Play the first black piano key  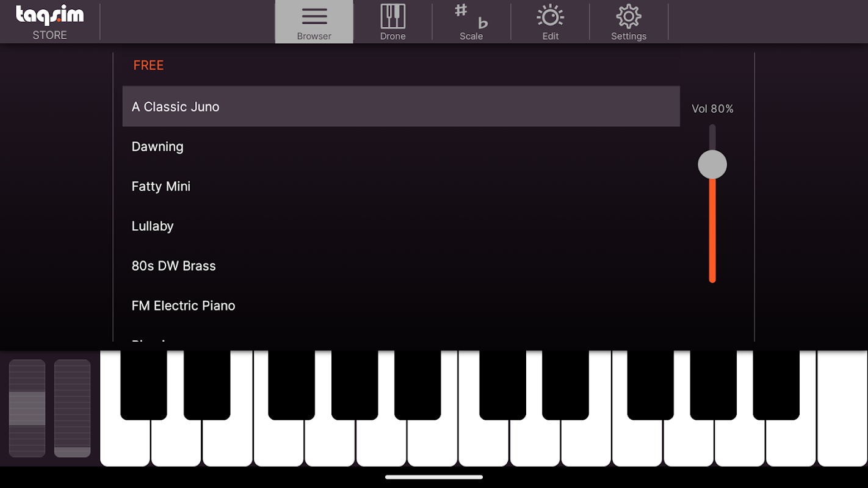click(143, 385)
